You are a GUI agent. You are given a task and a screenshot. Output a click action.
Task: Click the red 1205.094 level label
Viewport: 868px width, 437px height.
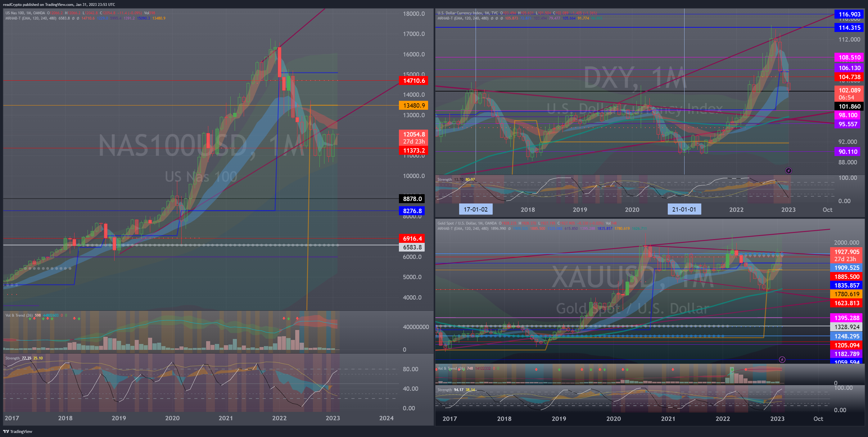(x=846, y=346)
